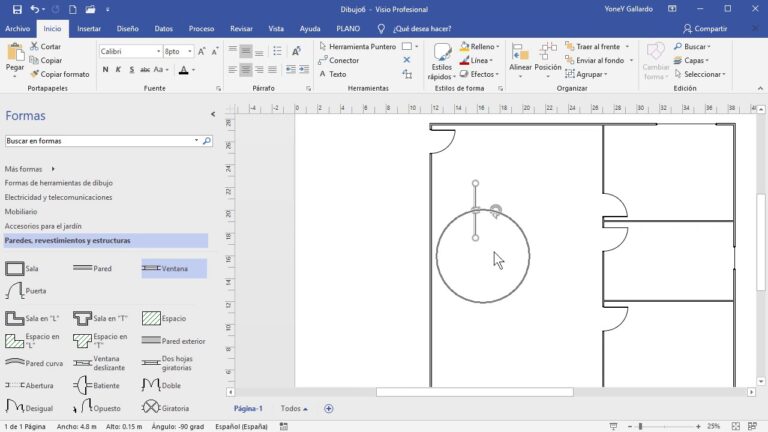
Task: Toggle macro recording icon in status bar
Action: click(284, 426)
